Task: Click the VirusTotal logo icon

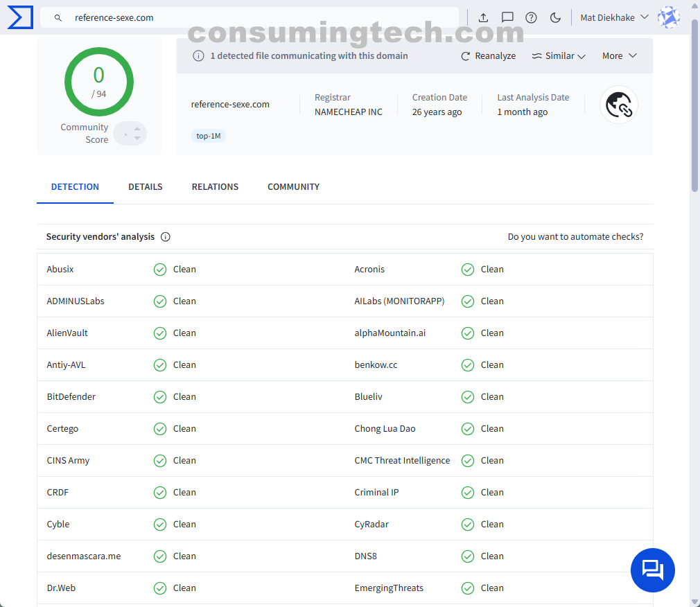Action: pos(20,17)
